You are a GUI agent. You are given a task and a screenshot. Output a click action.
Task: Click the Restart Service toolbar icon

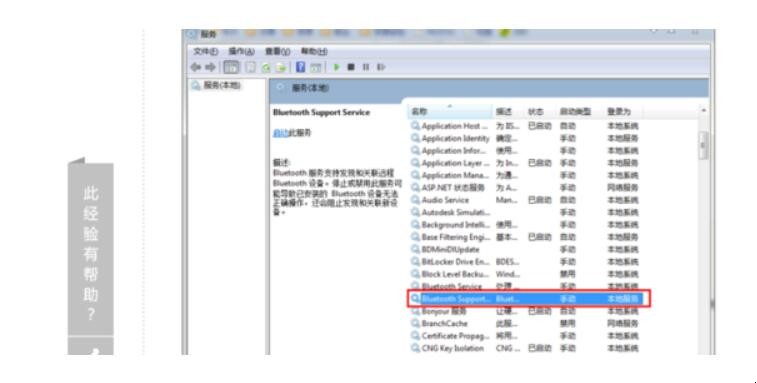point(381,67)
